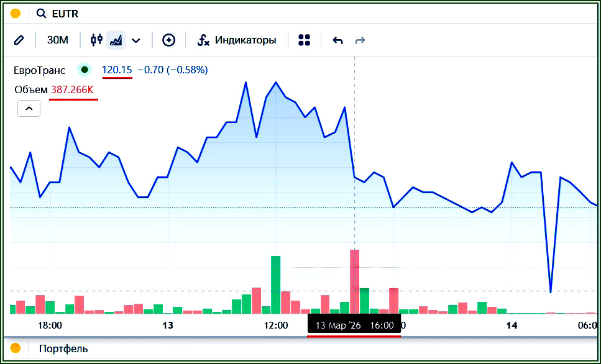Open the Портфель panel
Viewport: 601px width, 364px height.
coord(63,348)
